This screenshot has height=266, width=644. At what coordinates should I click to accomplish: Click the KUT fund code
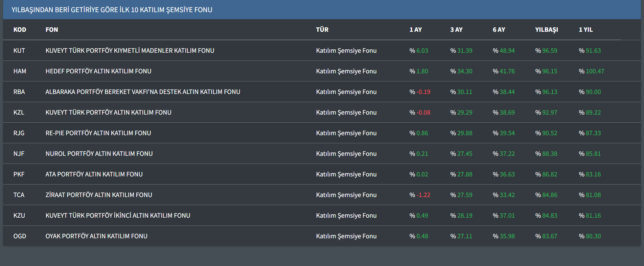tap(19, 51)
